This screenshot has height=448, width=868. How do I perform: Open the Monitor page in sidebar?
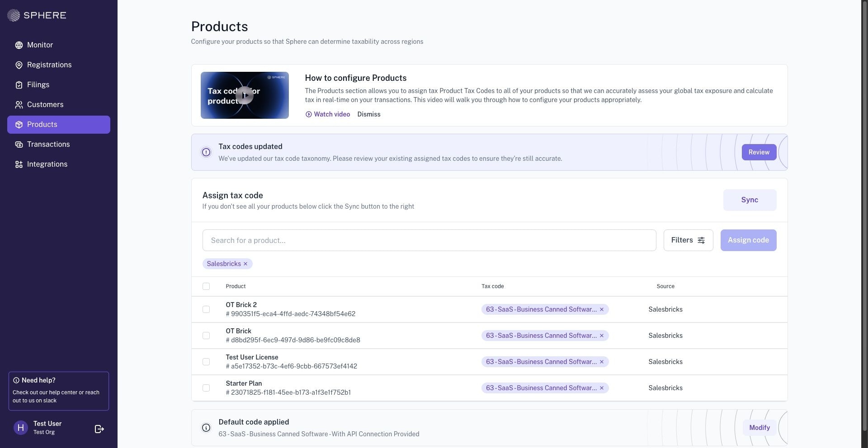(40, 45)
